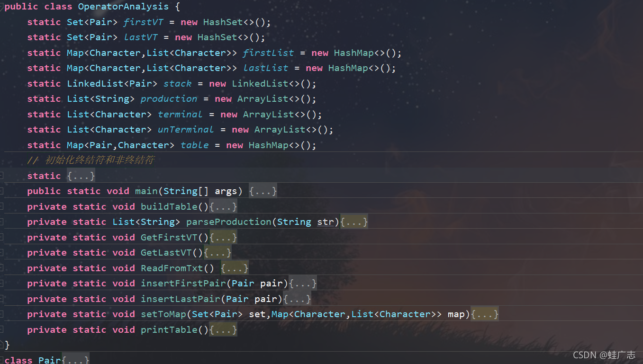Image resolution: width=643 pixels, height=364 pixels.
Task: Click the LinkedList<Pair> type declaration
Action: 112,83
